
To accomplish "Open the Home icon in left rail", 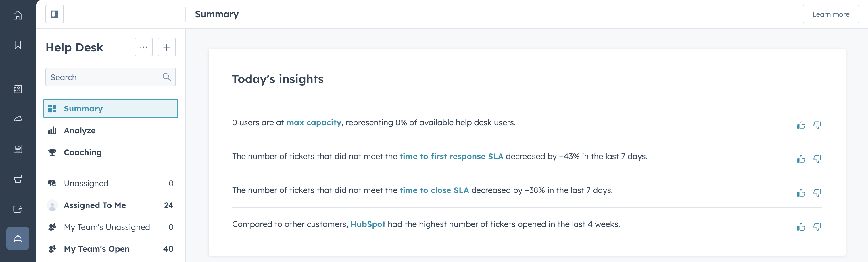I will click(18, 15).
